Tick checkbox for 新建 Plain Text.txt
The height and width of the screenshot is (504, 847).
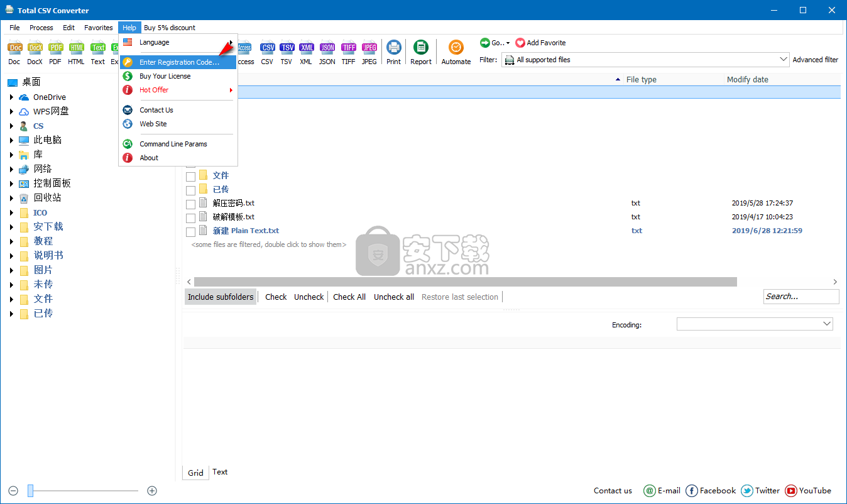pyautogui.click(x=190, y=231)
